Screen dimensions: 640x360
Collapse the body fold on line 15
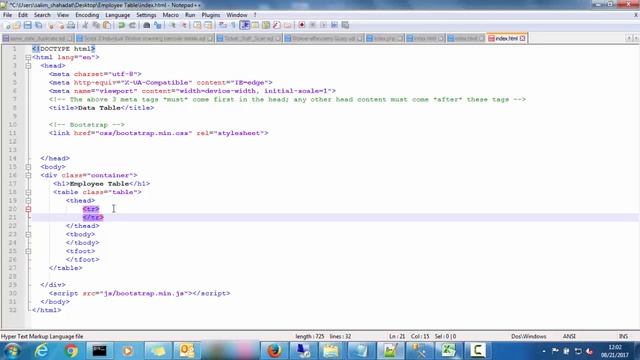pos(28,167)
